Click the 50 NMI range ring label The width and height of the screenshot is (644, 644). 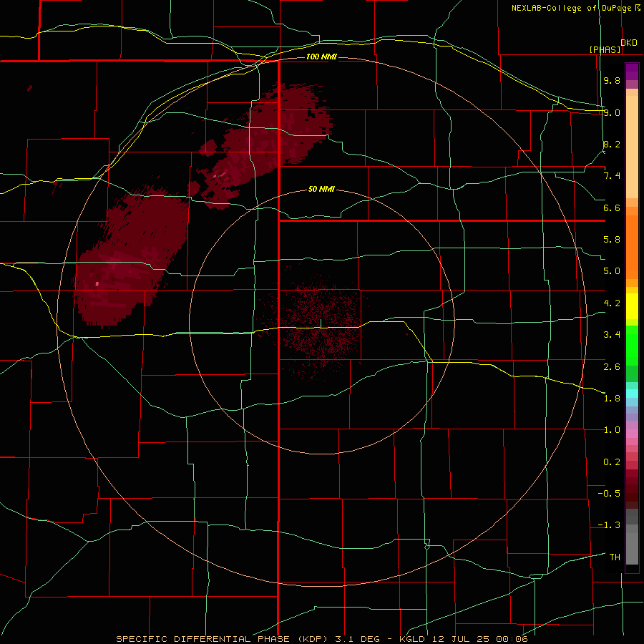321,189
